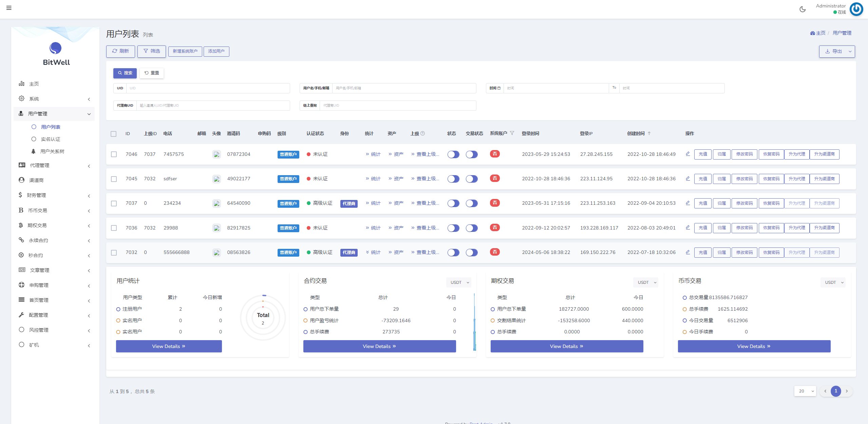
Task: Switch to dark mode moon icon
Action: coord(803,9)
